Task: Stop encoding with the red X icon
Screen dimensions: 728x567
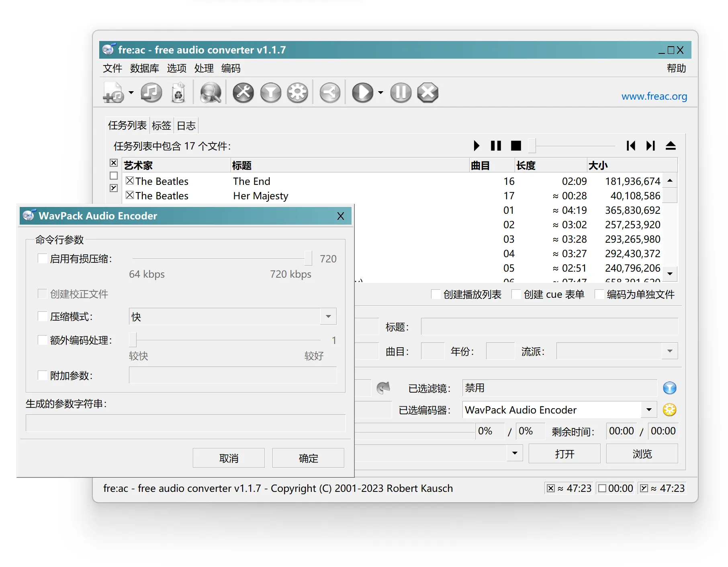Action: point(427,92)
